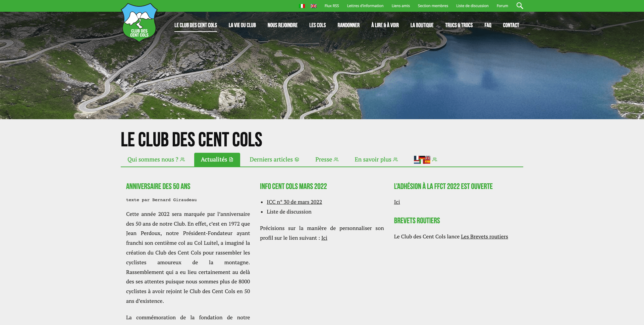Switch to En savoir plus tab
This screenshot has width=644, height=325.
pyautogui.click(x=376, y=160)
